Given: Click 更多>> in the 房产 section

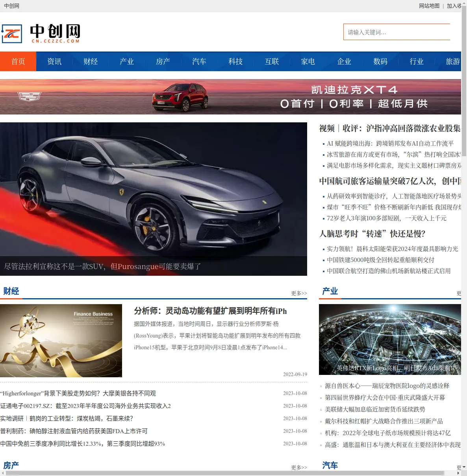Looking at the screenshot, I should coord(299,468).
